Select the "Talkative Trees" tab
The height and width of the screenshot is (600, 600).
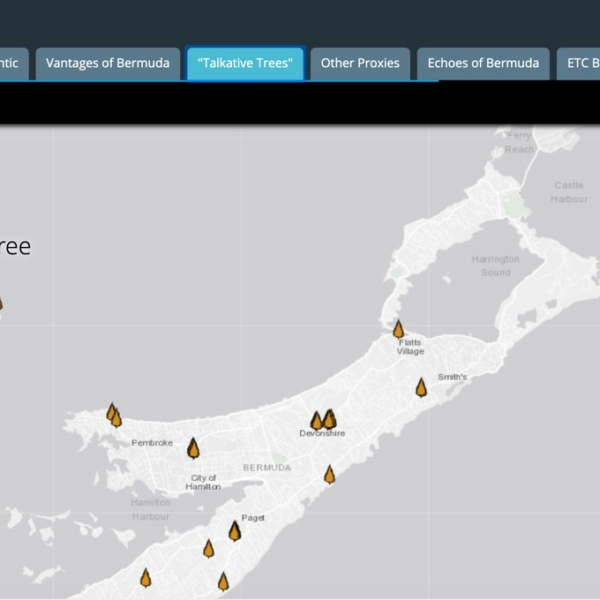(245, 63)
